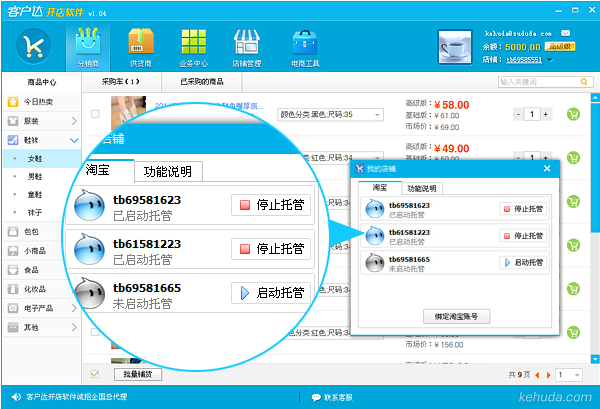Stop hosting tb61581223 in 我的店铺 dialog
This screenshot has height=409, width=600.
[523, 236]
